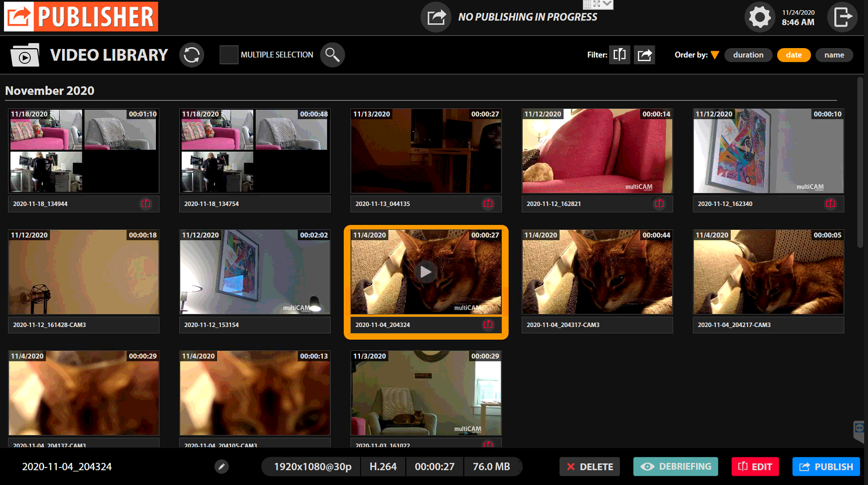
Task: Select red couch video 2020-11-12_162821
Action: coord(597,151)
